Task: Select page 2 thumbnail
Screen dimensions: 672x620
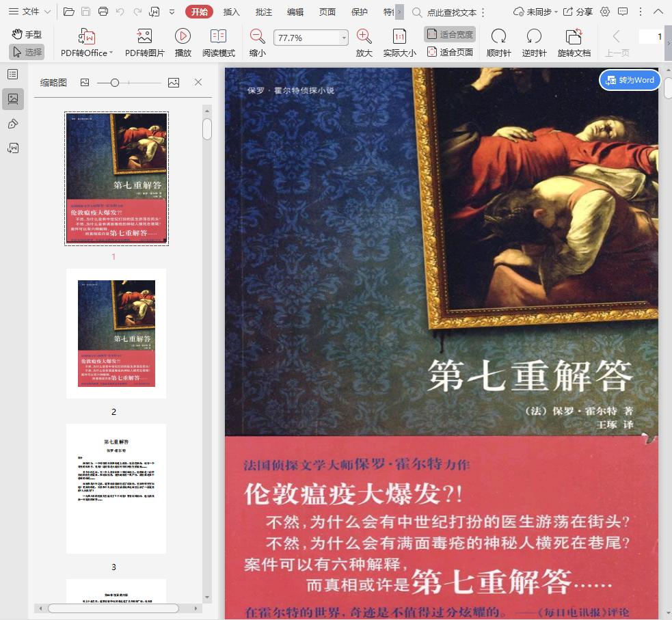Action: tap(116, 334)
